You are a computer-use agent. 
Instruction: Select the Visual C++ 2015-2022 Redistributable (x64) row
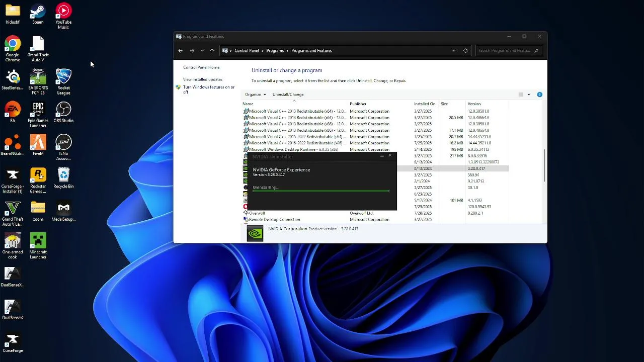click(x=375, y=137)
